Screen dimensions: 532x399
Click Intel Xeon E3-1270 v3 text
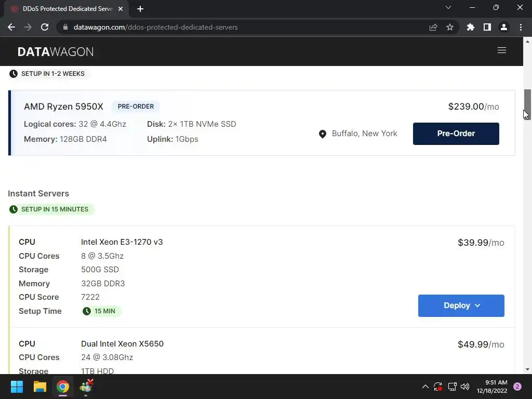pos(122,242)
